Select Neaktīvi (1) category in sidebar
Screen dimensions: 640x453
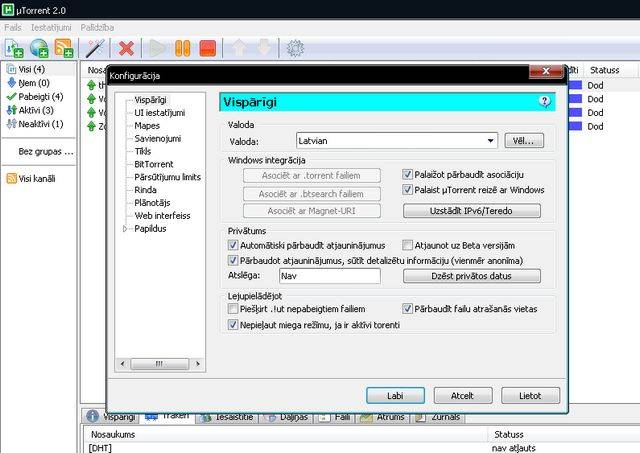[35, 124]
